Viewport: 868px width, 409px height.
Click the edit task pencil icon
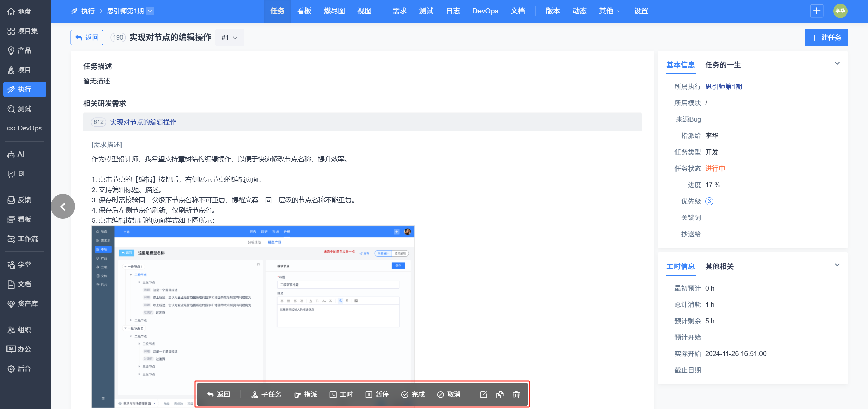483,395
